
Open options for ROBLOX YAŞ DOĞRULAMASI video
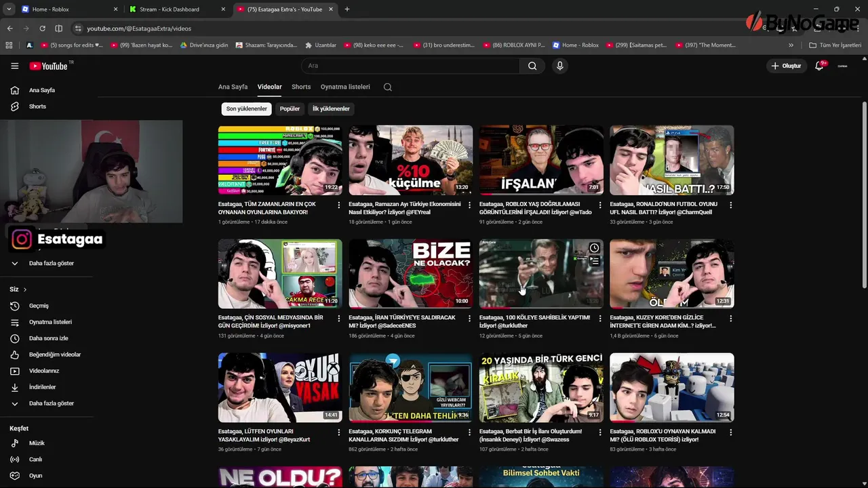600,205
